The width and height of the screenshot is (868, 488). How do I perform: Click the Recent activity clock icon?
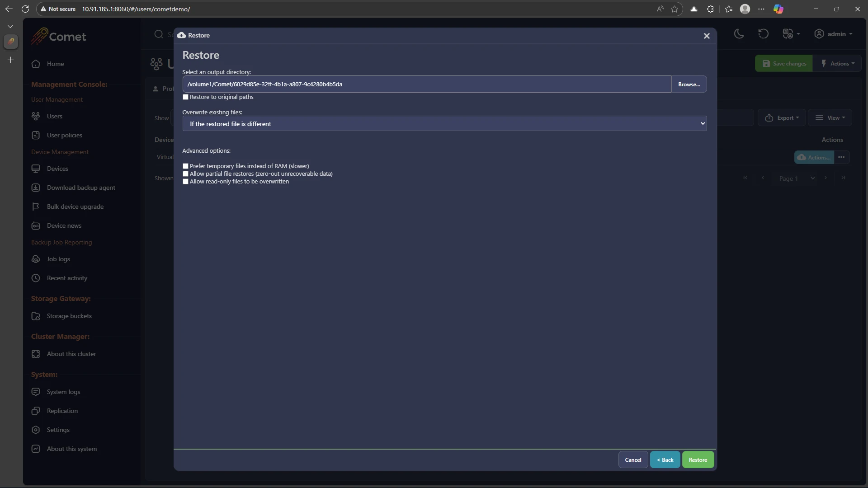click(x=36, y=278)
